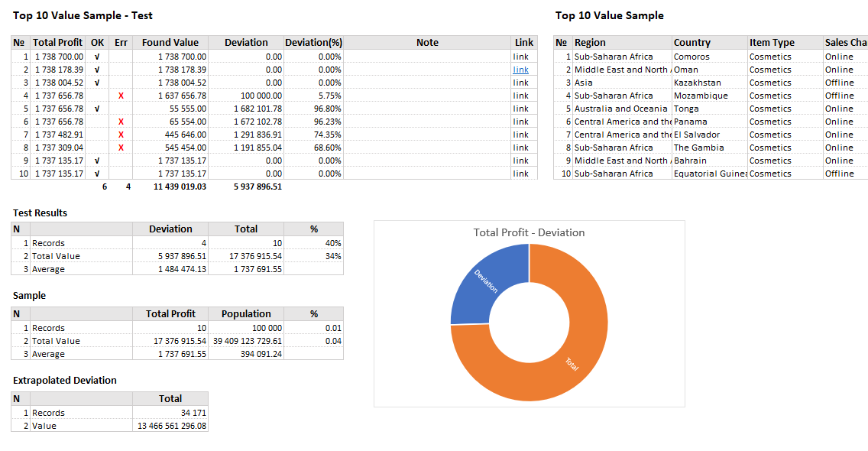This screenshot has height=451, width=868.
Task: Click the found value '545 454.00'
Action: pos(170,148)
